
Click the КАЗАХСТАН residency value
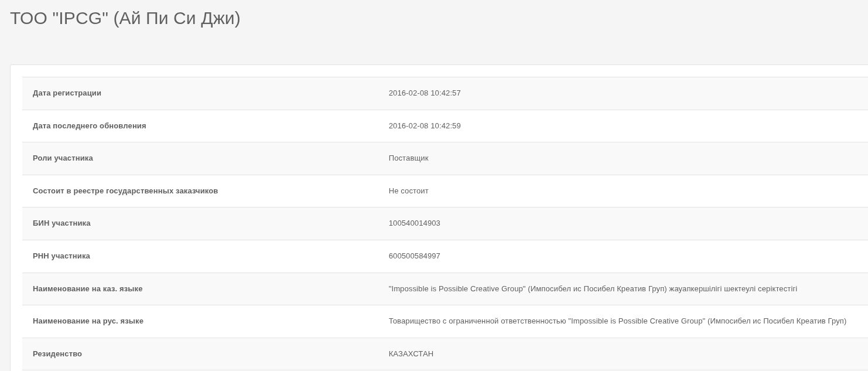pos(411,354)
